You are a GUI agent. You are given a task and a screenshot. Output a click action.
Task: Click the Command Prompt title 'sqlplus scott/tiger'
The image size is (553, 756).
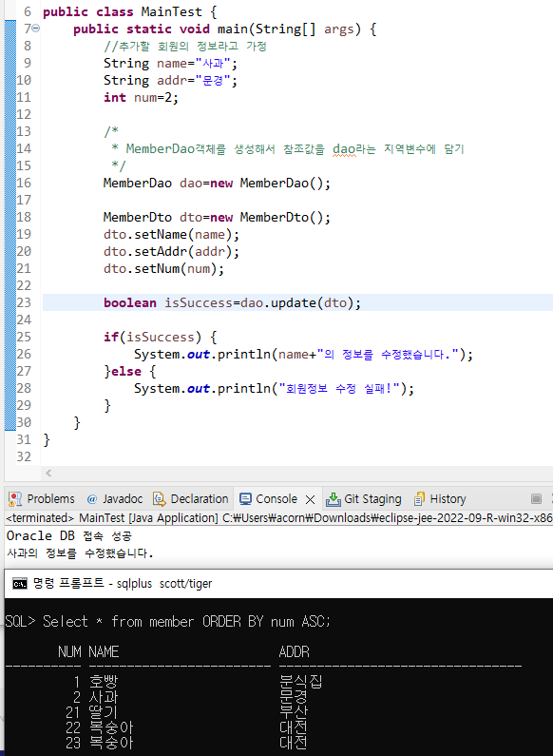164,583
